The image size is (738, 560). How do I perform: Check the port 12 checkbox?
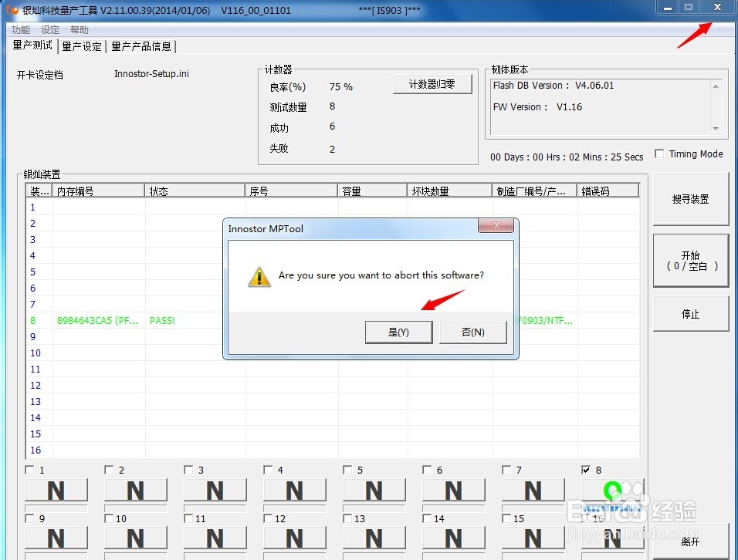pyautogui.click(x=268, y=518)
